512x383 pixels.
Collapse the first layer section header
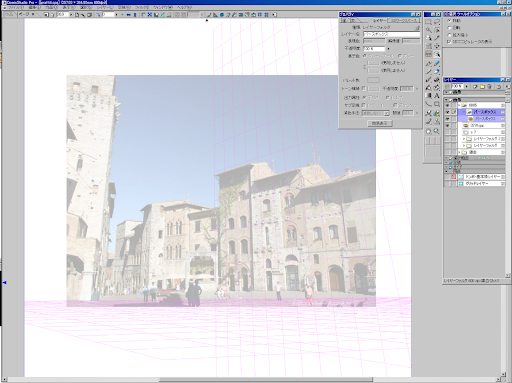446,92
